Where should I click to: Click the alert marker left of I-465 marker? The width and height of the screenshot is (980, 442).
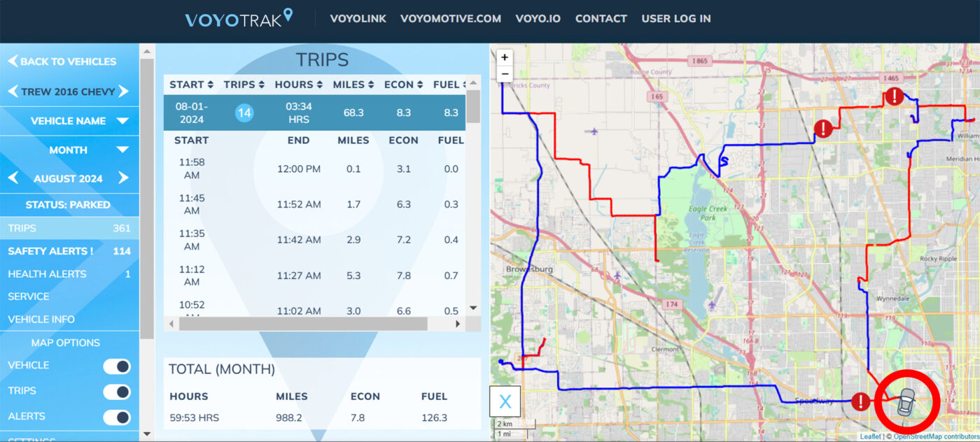point(823,129)
